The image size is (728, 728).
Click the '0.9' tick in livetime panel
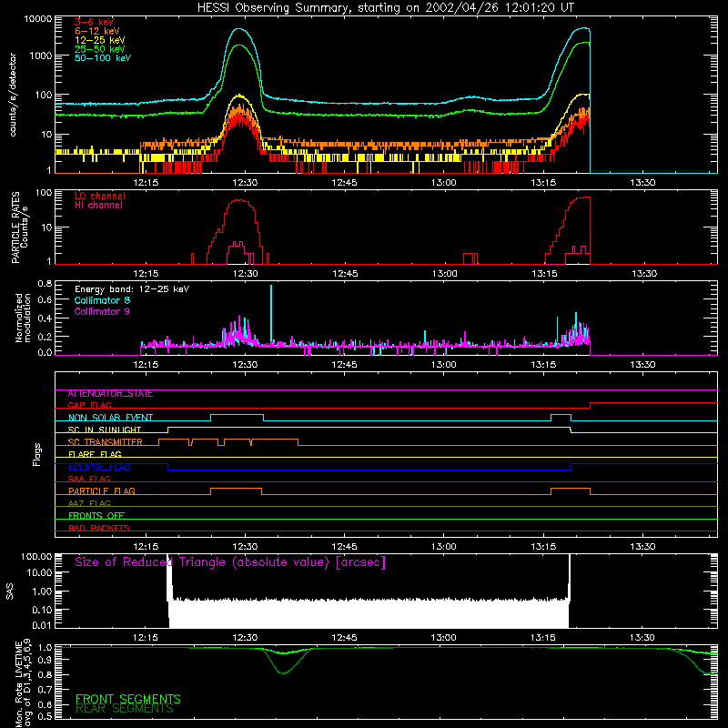[45, 660]
